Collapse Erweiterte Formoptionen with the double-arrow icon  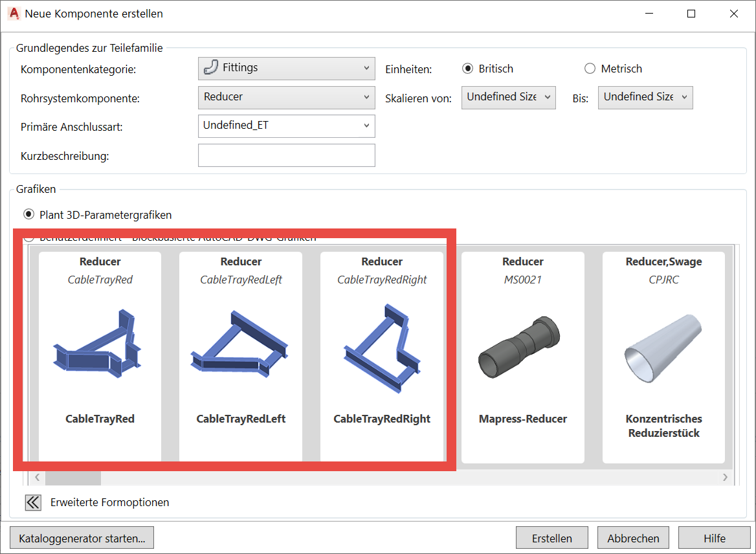tap(33, 502)
